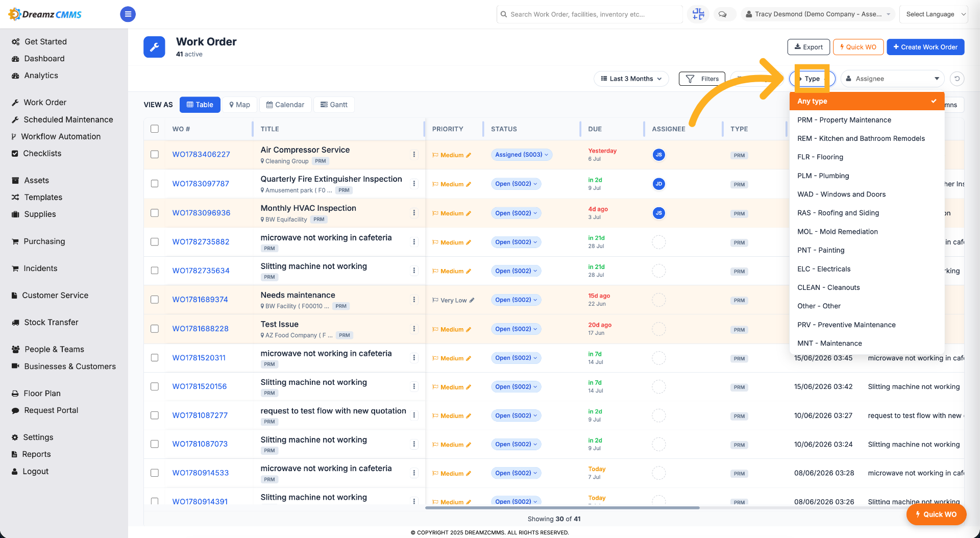The width and height of the screenshot is (980, 538).
Task: Open Stock Transfer in sidebar
Action: tap(51, 322)
